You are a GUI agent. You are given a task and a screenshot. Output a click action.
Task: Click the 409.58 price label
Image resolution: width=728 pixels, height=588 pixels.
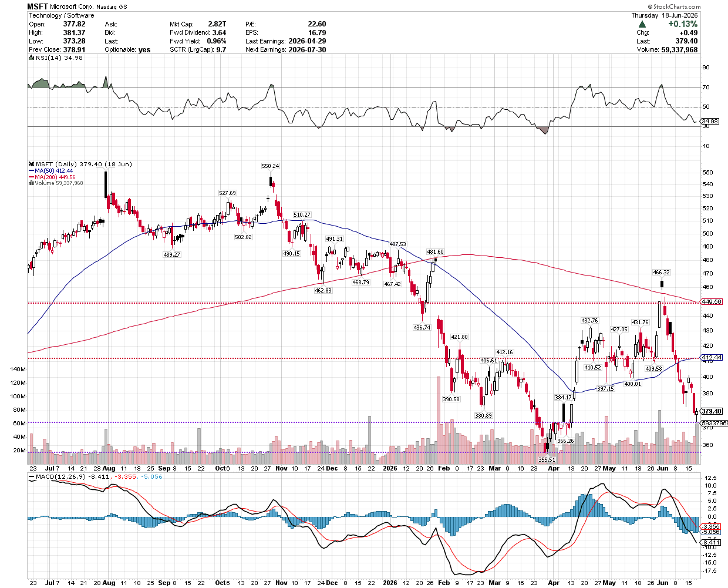point(653,369)
